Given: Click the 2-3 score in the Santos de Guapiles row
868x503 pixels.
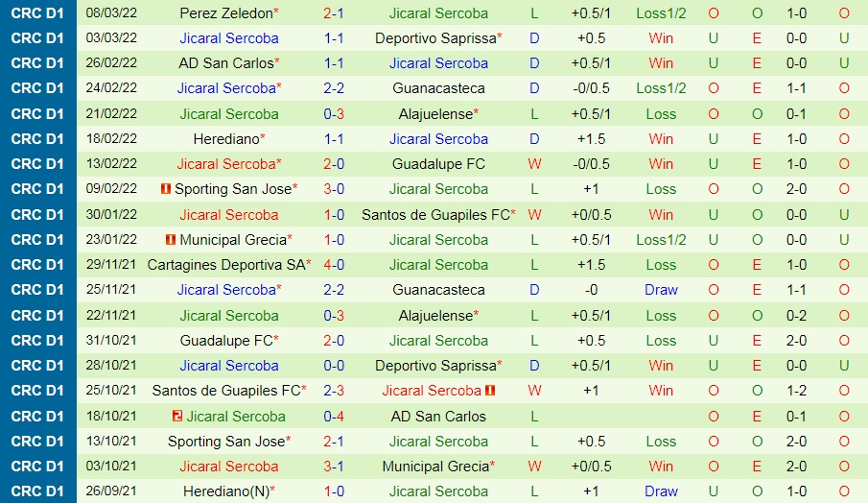Looking at the screenshot, I should point(334,391).
